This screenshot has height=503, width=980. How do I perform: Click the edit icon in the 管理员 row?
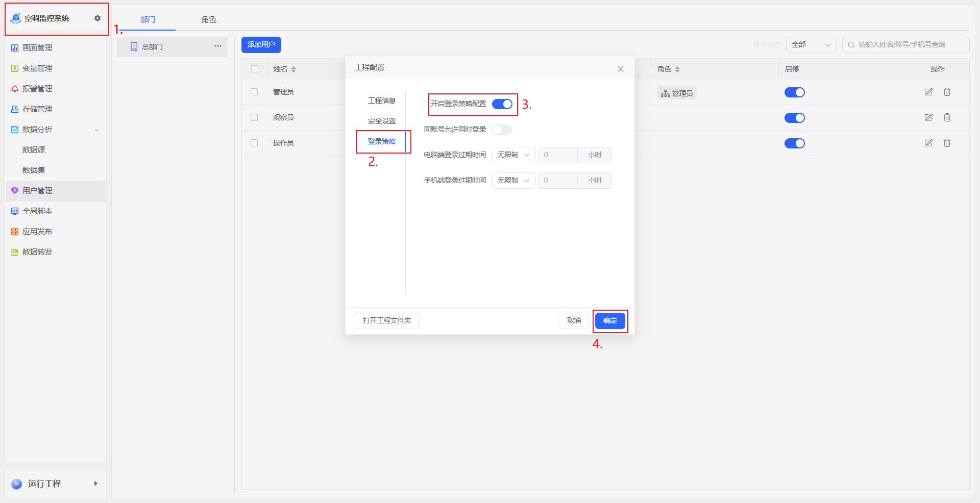coord(928,92)
